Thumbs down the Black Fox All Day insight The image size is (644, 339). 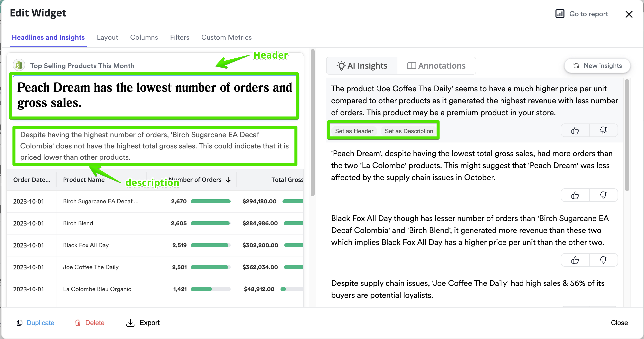click(603, 260)
